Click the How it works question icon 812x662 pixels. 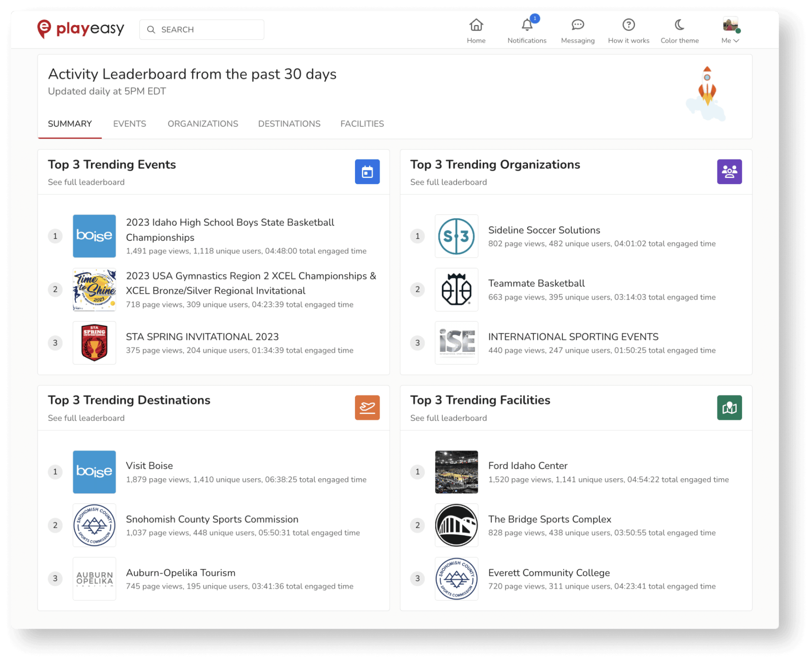(628, 25)
